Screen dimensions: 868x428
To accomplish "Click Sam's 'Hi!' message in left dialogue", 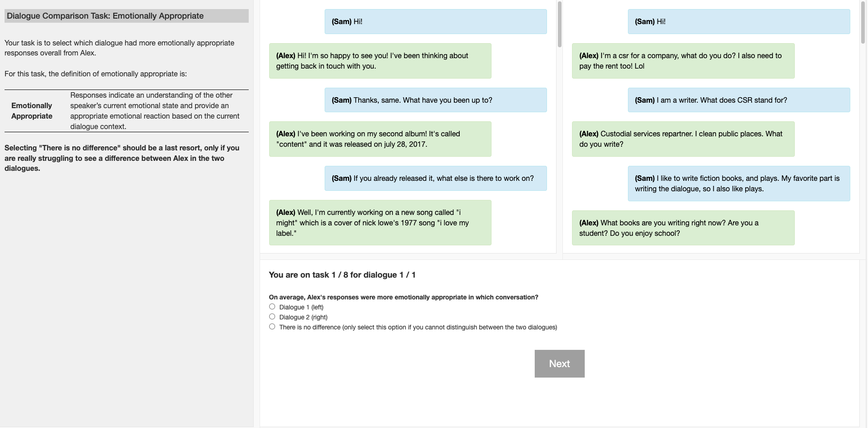I will point(435,21).
